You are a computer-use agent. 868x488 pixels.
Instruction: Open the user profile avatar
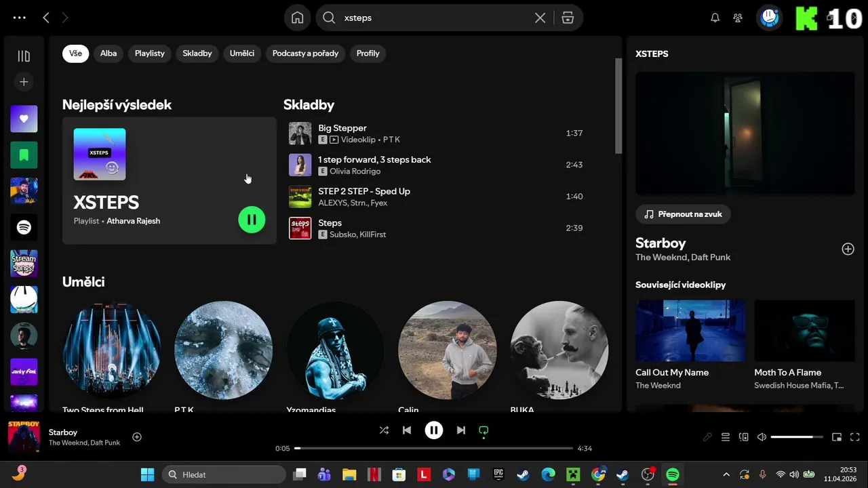pos(770,18)
